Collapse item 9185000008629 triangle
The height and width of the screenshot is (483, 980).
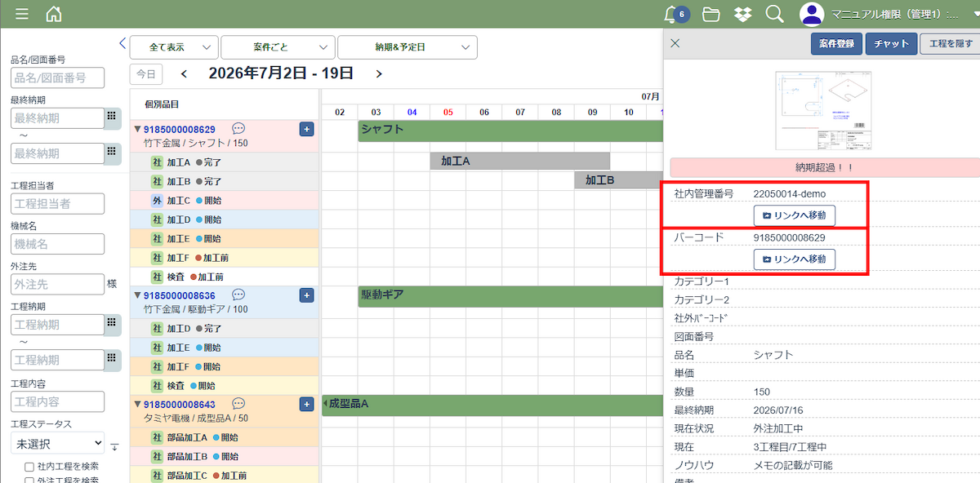coord(138,129)
